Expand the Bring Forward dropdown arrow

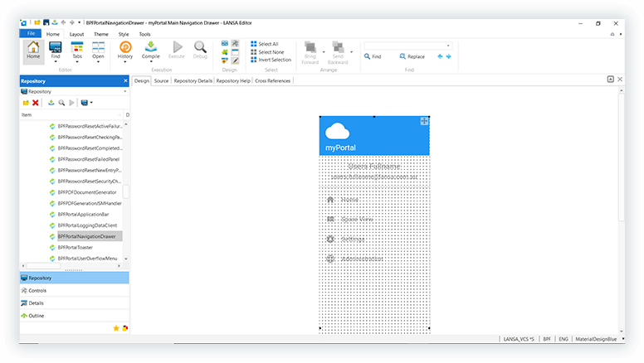click(324, 52)
